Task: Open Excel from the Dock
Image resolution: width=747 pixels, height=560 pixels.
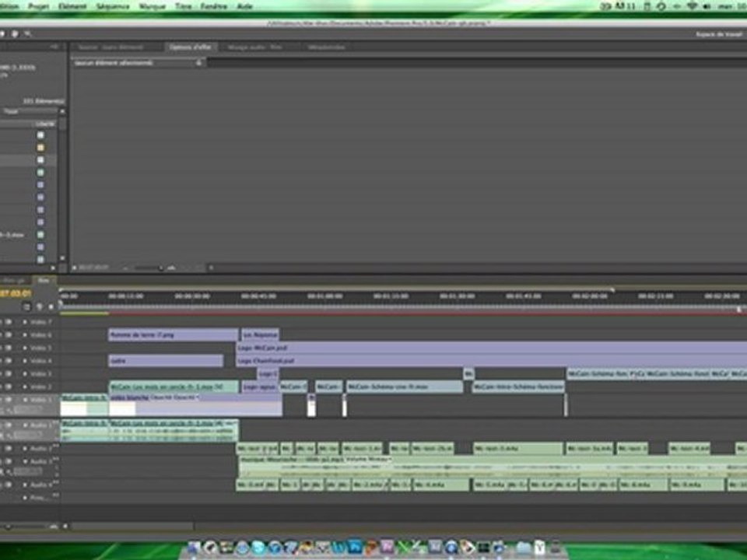Action: tap(404, 547)
